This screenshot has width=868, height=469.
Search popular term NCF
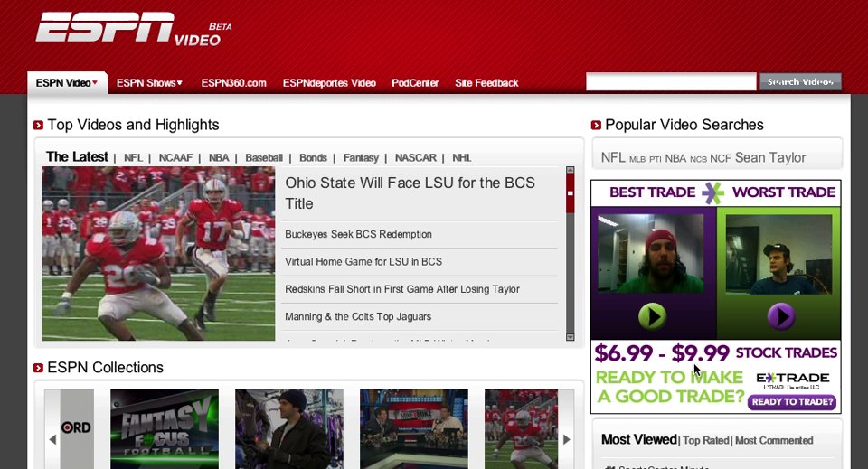pyautogui.click(x=721, y=159)
